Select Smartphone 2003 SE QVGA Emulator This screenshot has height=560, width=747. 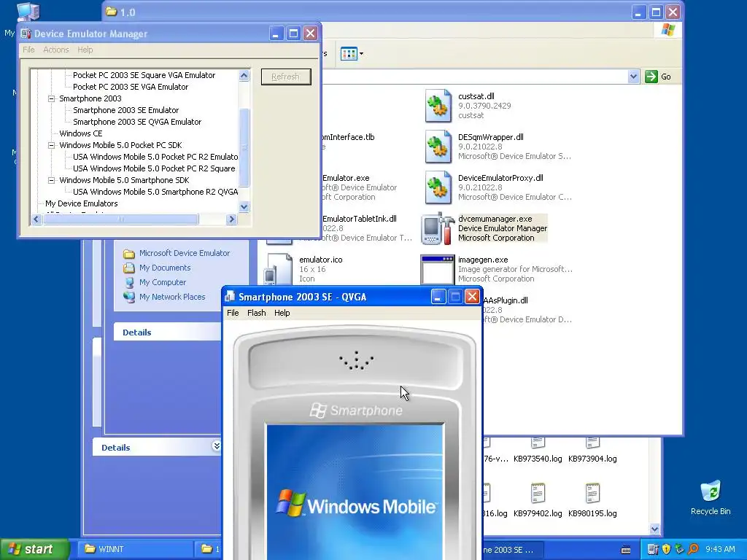(137, 122)
